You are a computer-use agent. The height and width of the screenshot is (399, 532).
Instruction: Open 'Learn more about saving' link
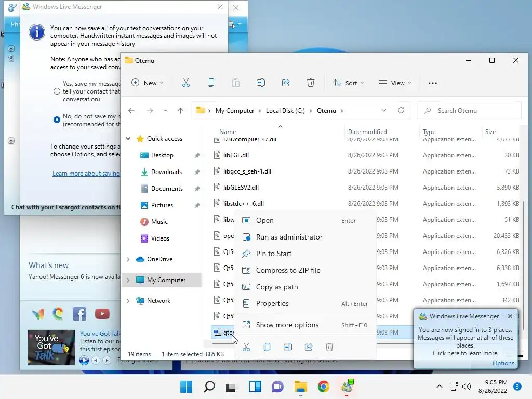point(86,174)
